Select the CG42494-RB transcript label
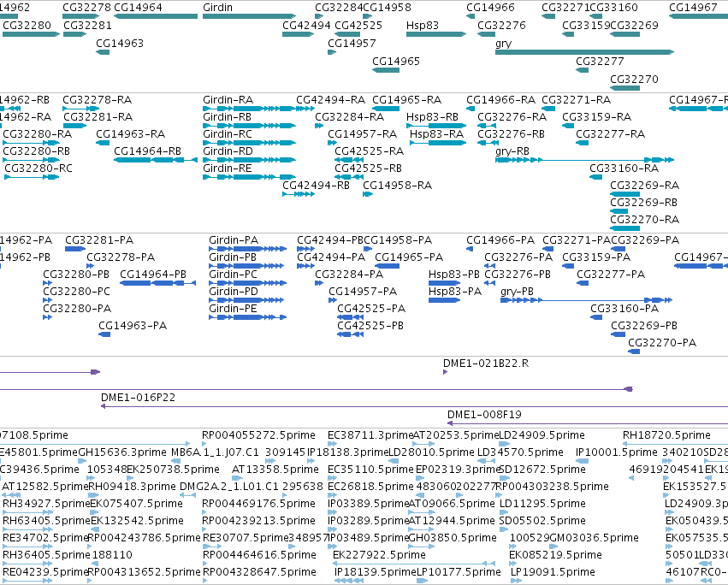728x585 pixels. pos(317,186)
